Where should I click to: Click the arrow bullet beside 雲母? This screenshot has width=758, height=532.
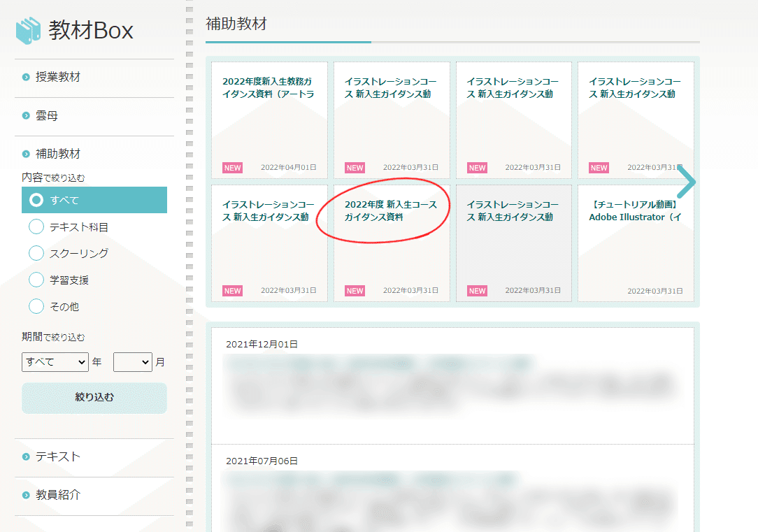pyautogui.click(x=26, y=115)
